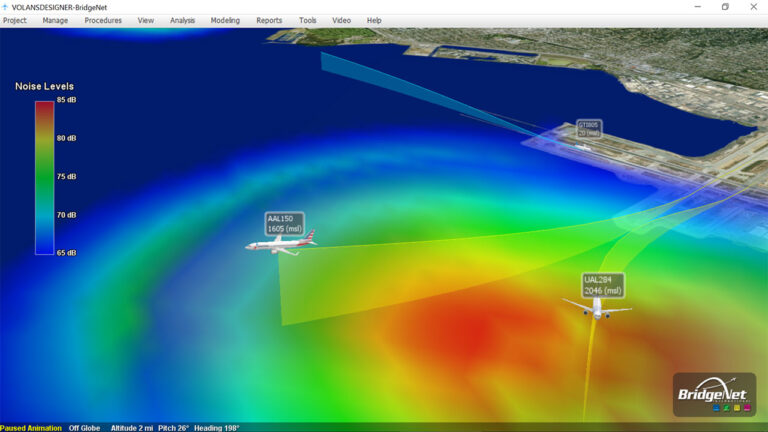Open the Modeling menu
768x432 pixels.
pyautogui.click(x=225, y=20)
